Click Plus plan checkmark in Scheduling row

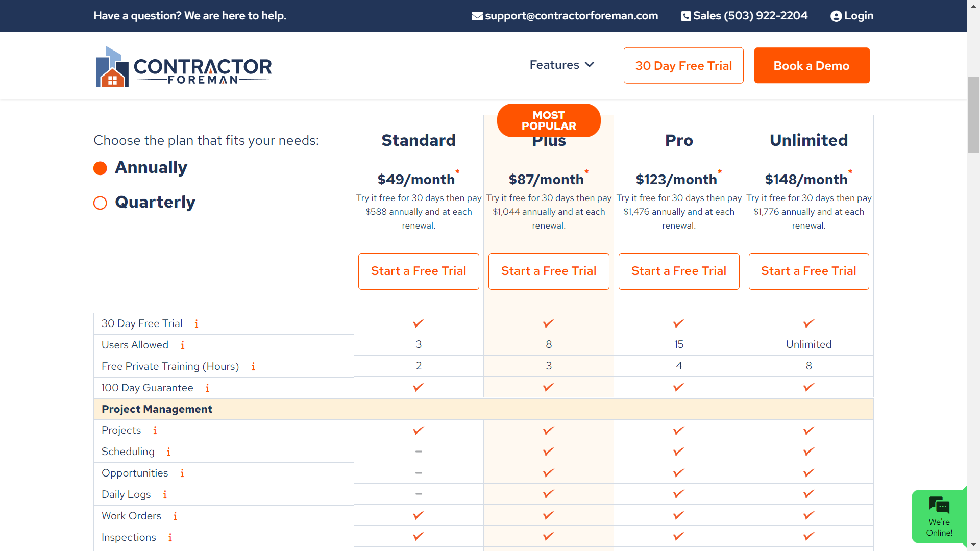[x=549, y=452]
